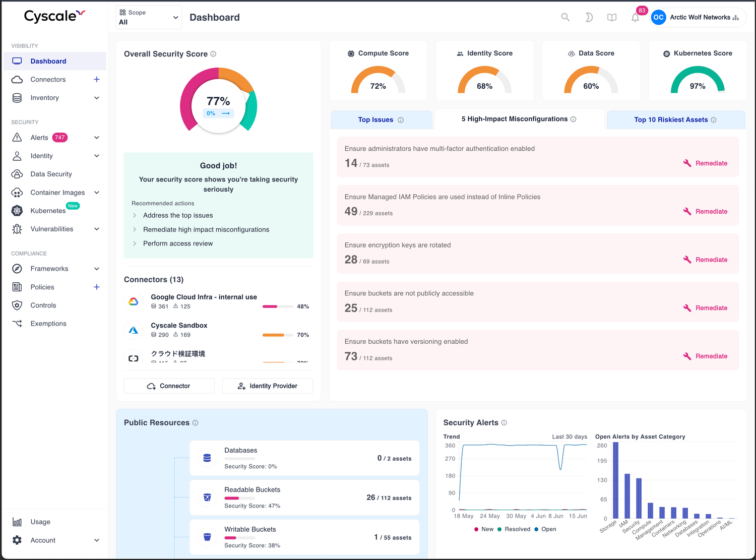
Task: Open the documentation book icon
Action: [611, 17]
